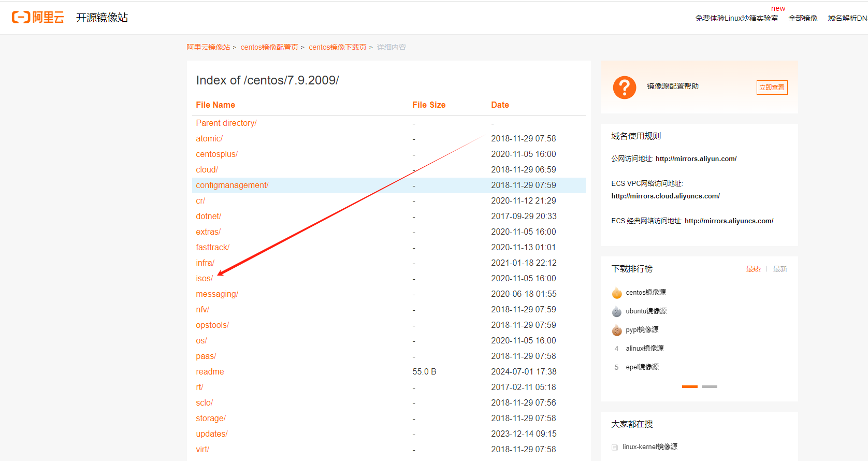The width and height of the screenshot is (868, 461).
Task: Open the fasttrack/ directory
Action: [x=213, y=247]
